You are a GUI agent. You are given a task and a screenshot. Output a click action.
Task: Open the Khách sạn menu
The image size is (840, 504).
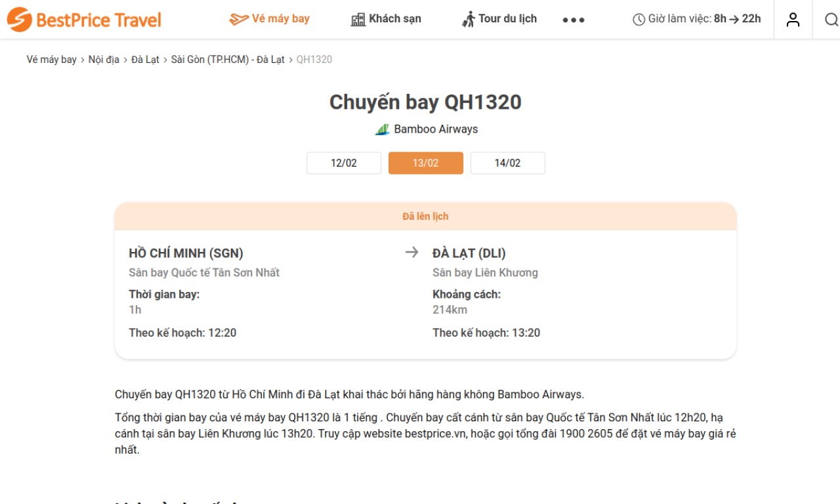point(387,19)
